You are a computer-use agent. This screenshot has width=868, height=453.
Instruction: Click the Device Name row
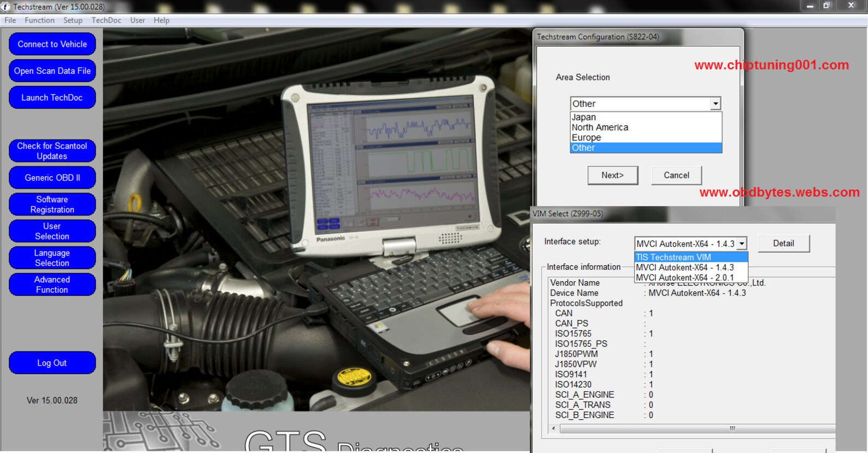(x=648, y=293)
